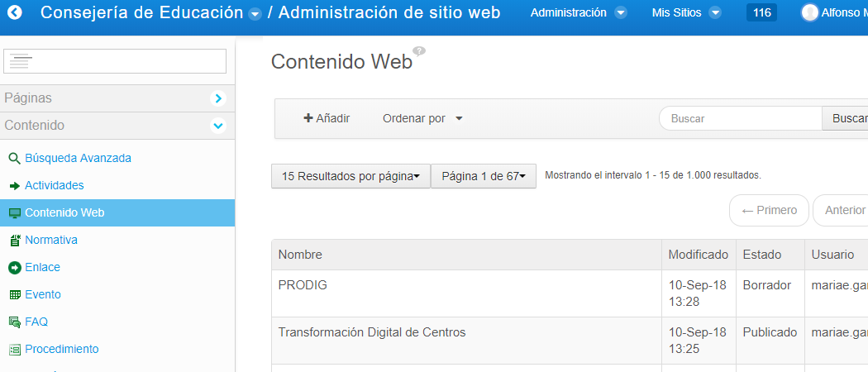The image size is (868, 372).
Task: Open the site selector arrow beside Consejería de Educación
Action: click(255, 14)
